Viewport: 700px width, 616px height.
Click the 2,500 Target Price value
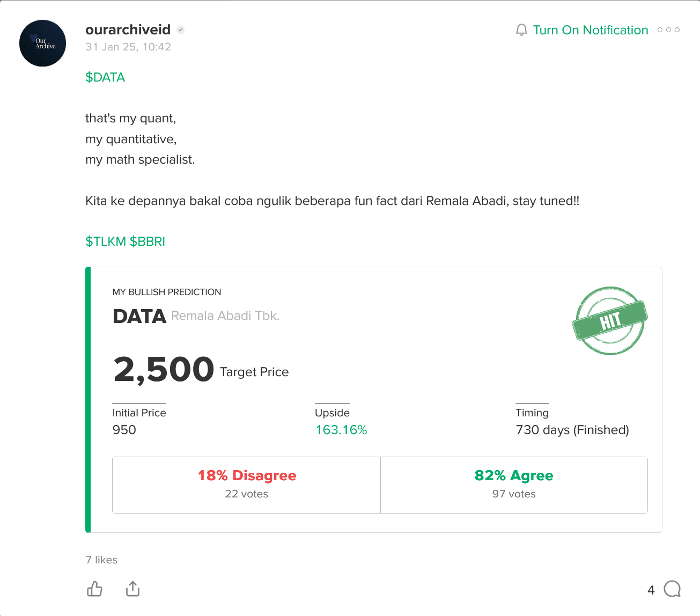coord(201,370)
